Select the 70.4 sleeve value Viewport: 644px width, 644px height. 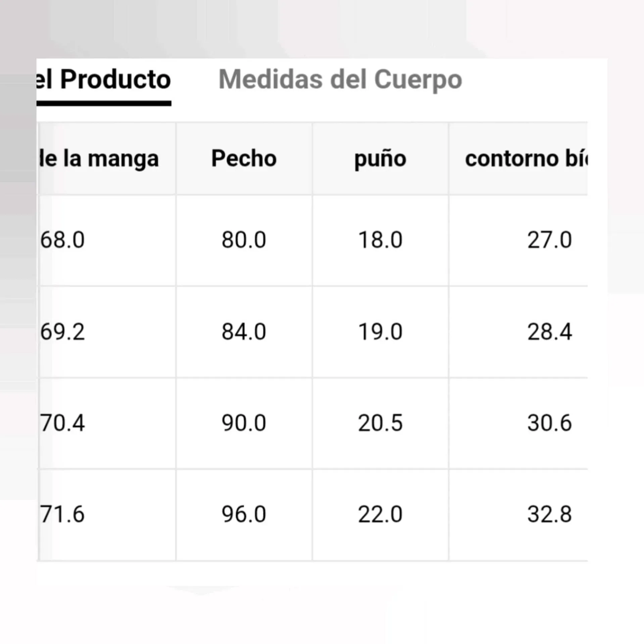(63, 423)
